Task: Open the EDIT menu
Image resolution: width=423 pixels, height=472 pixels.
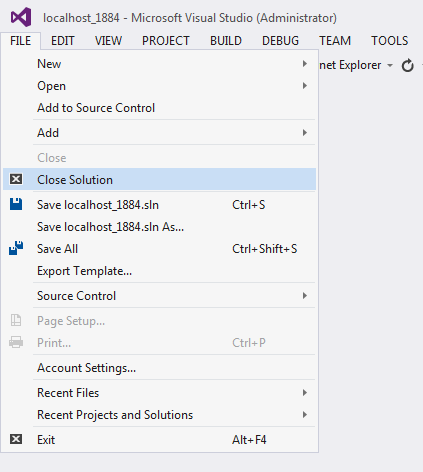Action: tap(63, 41)
